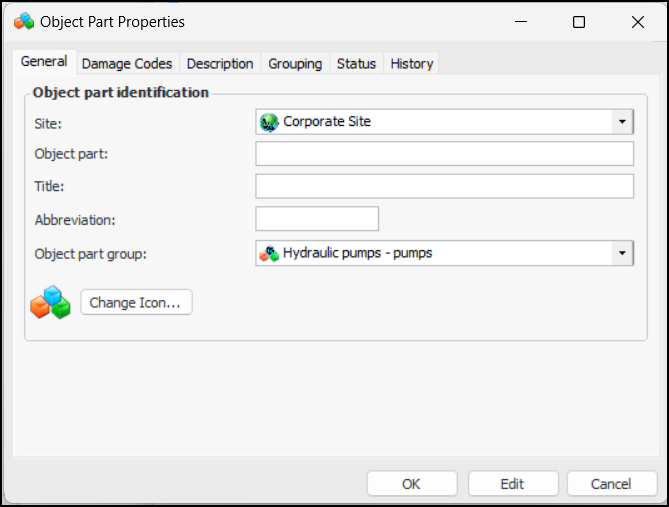This screenshot has height=507, width=669.
Task: View the History tab
Action: (412, 63)
